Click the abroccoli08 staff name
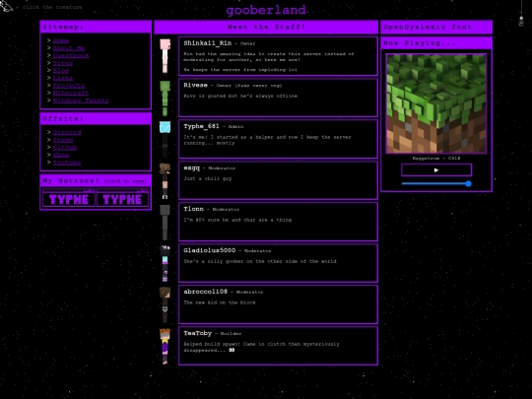532x399 pixels. click(206, 292)
